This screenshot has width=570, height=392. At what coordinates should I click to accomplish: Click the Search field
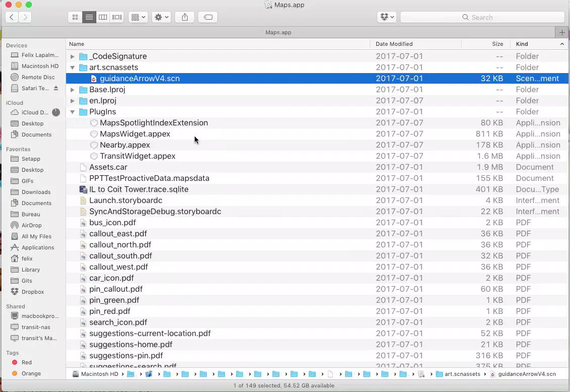(x=482, y=17)
